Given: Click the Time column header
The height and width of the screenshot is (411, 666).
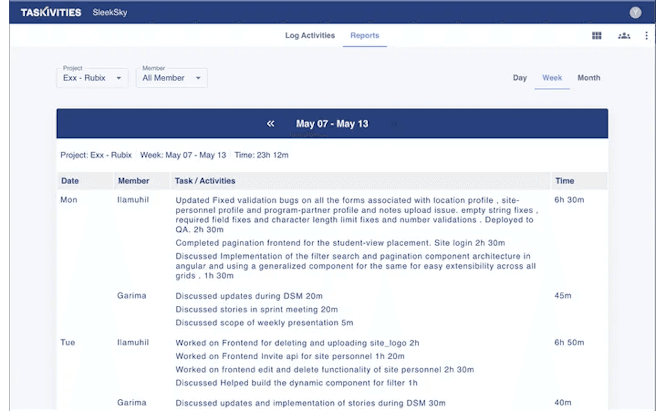Looking at the screenshot, I should [x=565, y=181].
